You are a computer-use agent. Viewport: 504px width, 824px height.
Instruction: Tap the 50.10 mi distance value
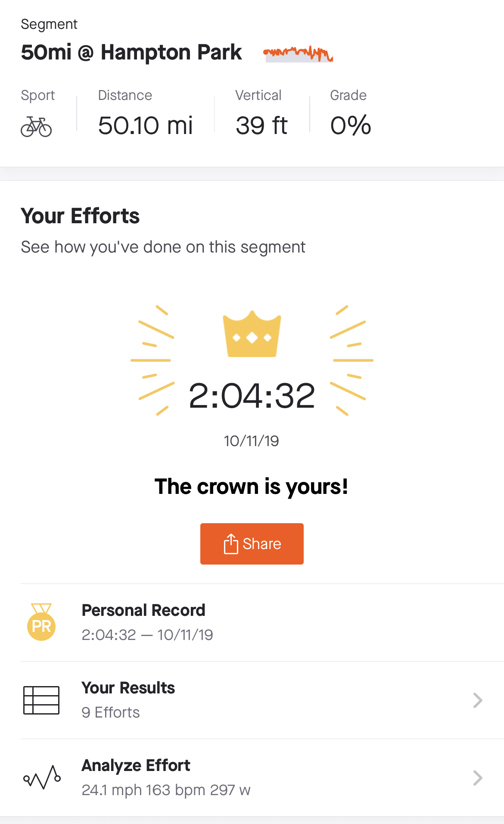(145, 125)
